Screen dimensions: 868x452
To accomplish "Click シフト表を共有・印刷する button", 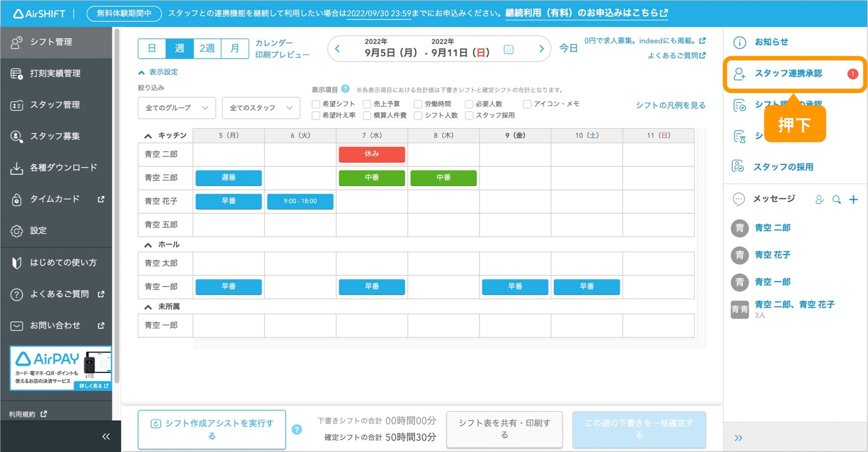I will click(x=504, y=429).
